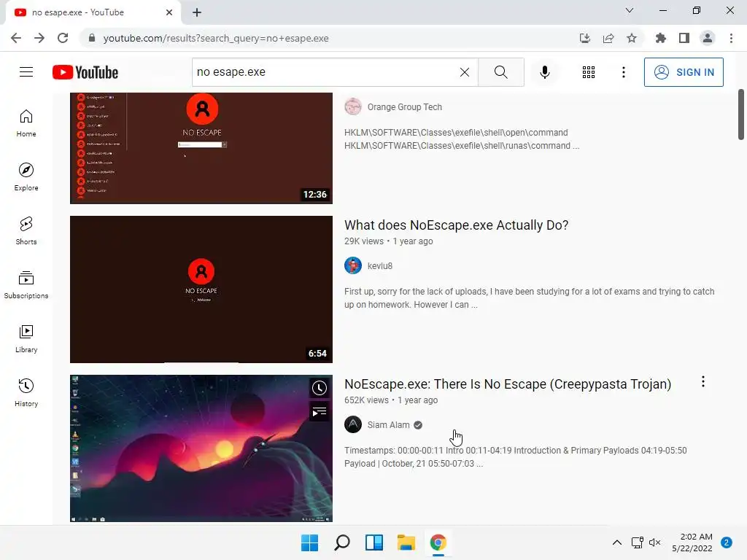Close the 'no esape.exe - YouTube' tab
The height and width of the screenshot is (560, 747).
point(169,12)
